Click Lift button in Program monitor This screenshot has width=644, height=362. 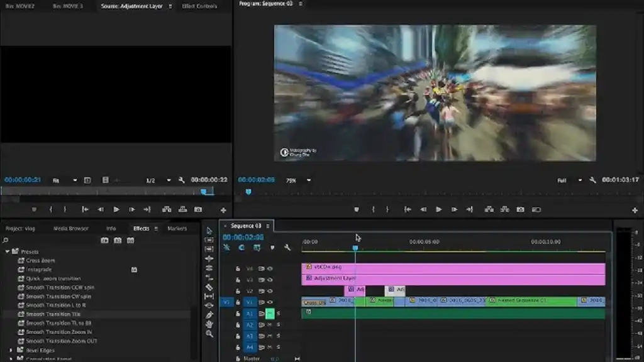(489, 209)
